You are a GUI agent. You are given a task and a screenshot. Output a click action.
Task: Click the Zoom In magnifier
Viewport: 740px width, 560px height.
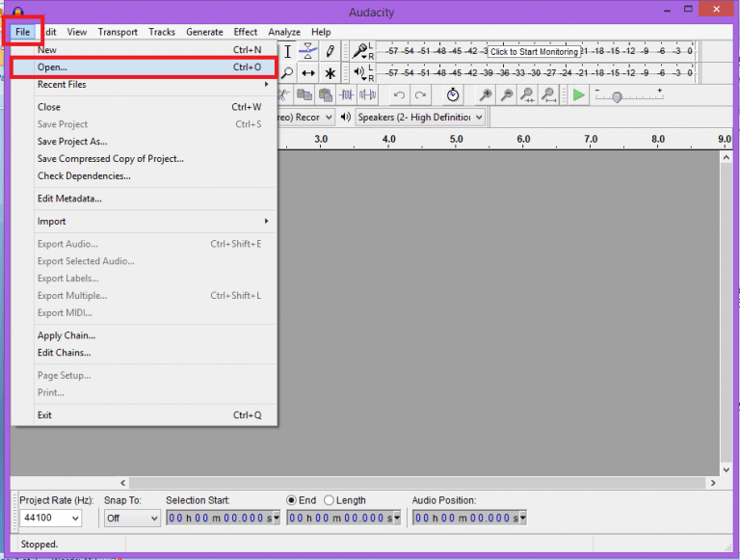(x=486, y=95)
